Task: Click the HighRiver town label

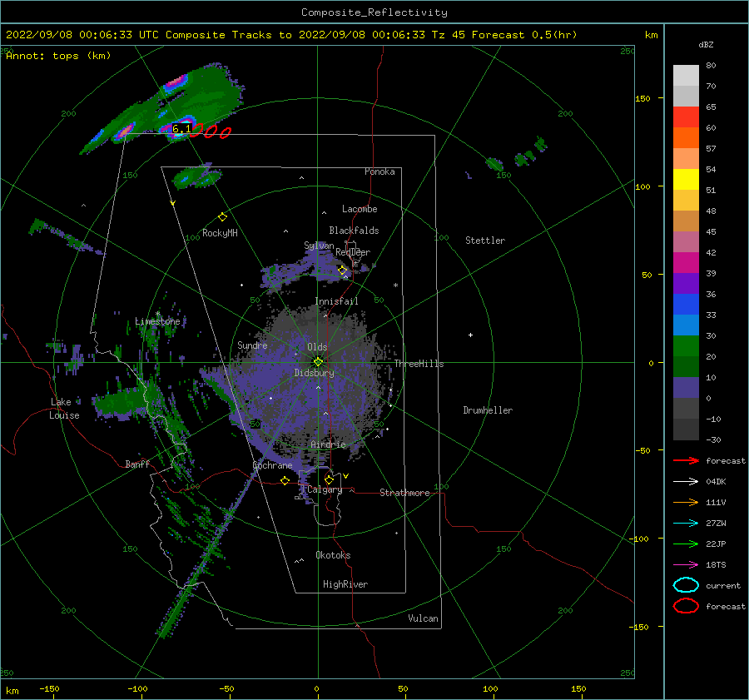Action: (x=345, y=584)
